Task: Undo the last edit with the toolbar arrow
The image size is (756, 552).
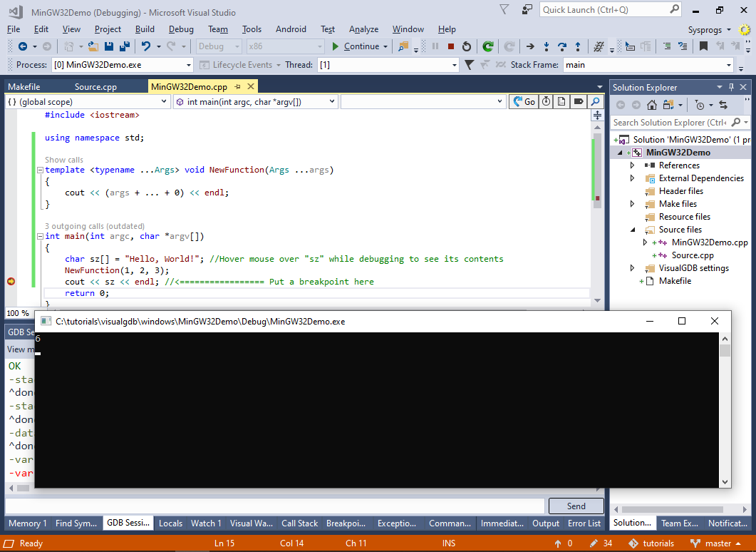Action: [145, 46]
